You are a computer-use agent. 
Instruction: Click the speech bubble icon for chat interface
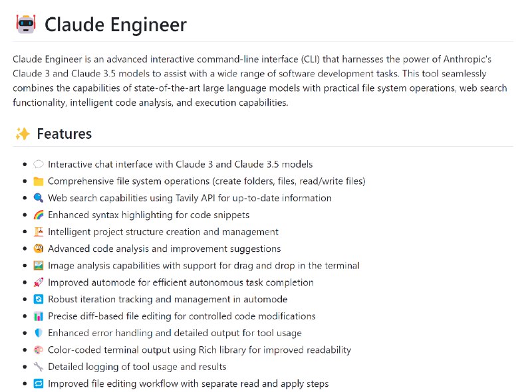tap(39, 165)
